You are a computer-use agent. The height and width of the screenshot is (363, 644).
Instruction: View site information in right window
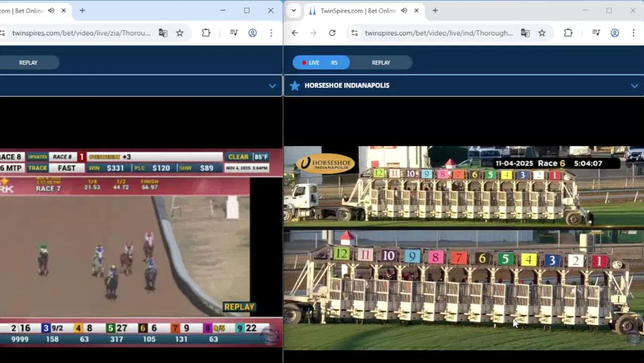(355, 33)
